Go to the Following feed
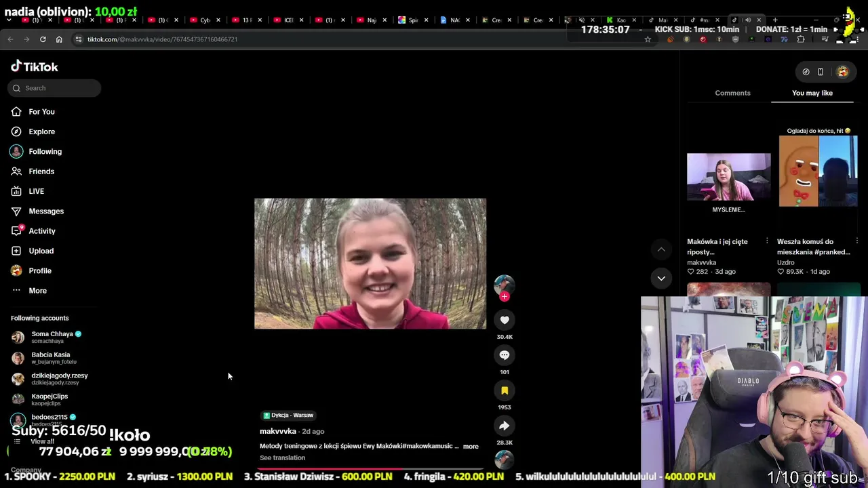Screen dimensions: 868x488 [45, 151]
